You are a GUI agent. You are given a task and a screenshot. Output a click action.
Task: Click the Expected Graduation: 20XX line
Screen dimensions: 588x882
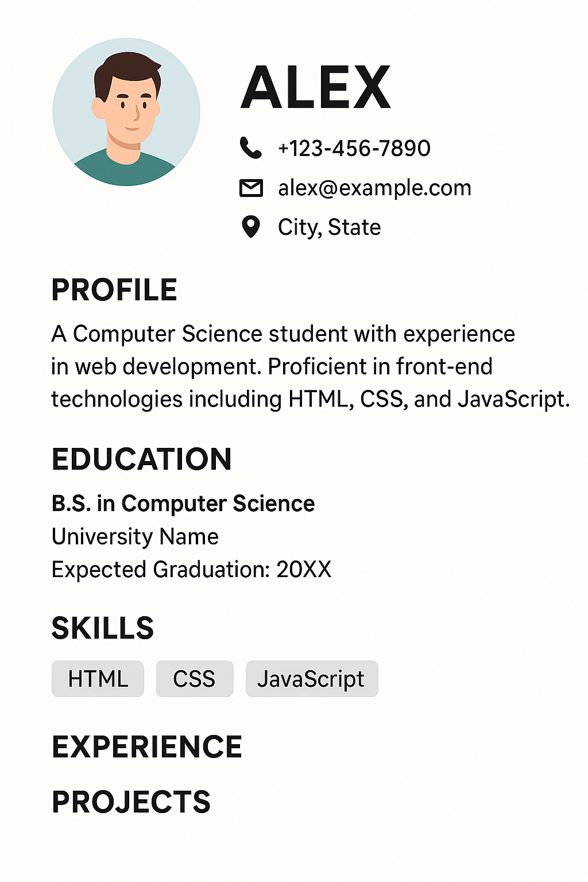[192, 570]
